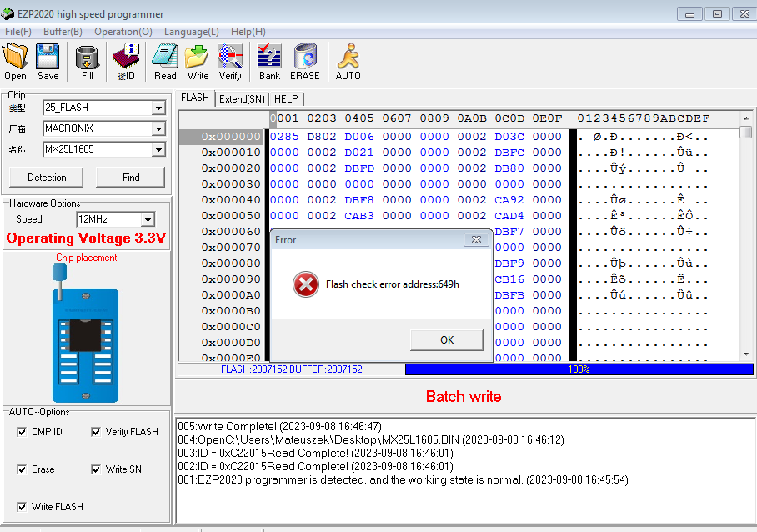Open the chip name MX25L1605 dropdown

tap(158, 149)
